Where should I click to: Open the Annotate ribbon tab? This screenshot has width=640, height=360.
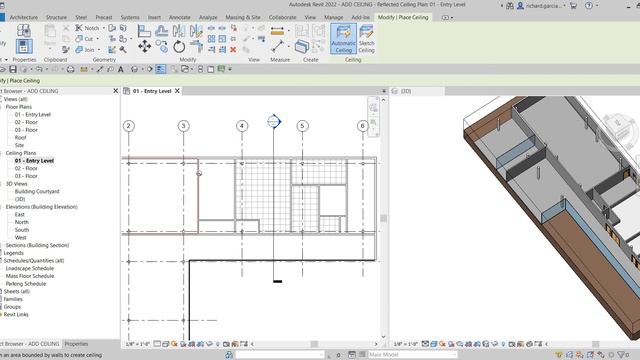tap(180, 17)
